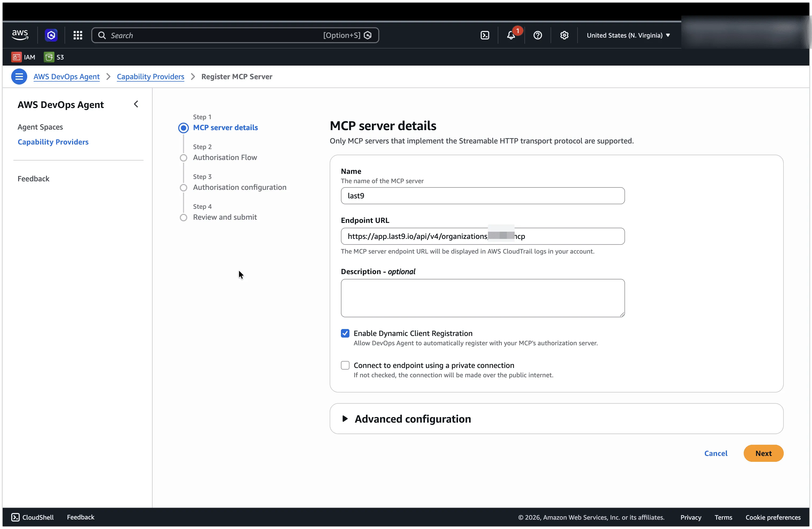Click the Review and submit step label
This screenshot has width=812, height=529.
(x=225, y=217)
